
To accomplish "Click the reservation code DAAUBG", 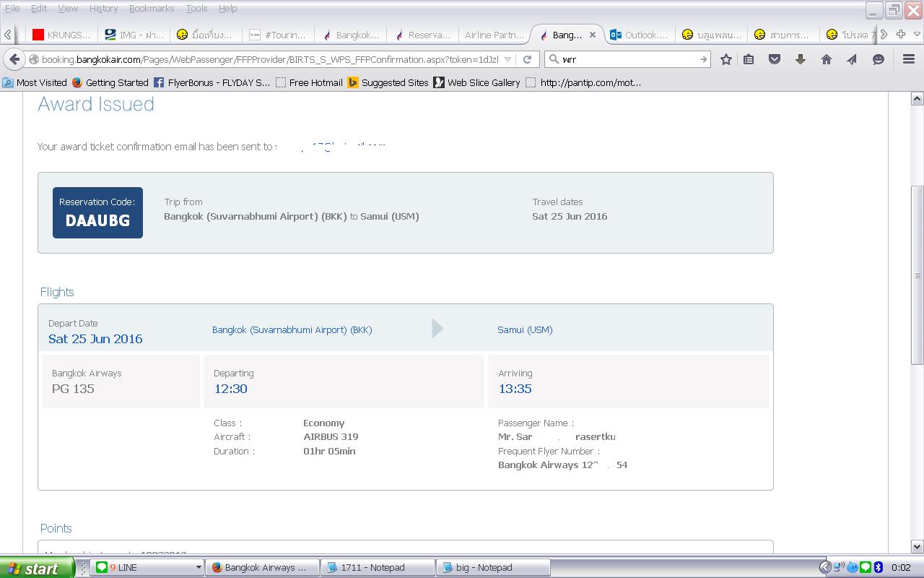I will pos(97,221).
